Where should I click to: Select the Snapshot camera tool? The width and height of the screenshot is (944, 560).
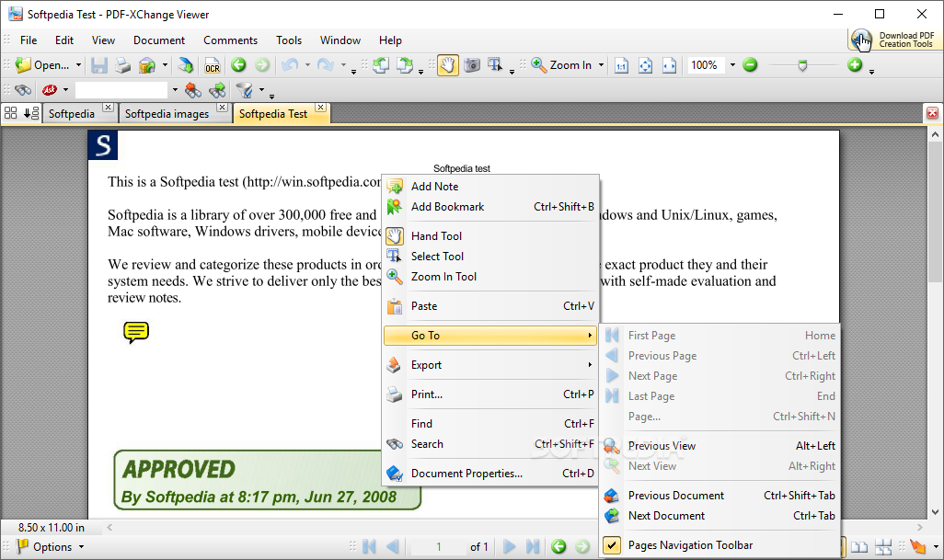[x=472, y=65]
